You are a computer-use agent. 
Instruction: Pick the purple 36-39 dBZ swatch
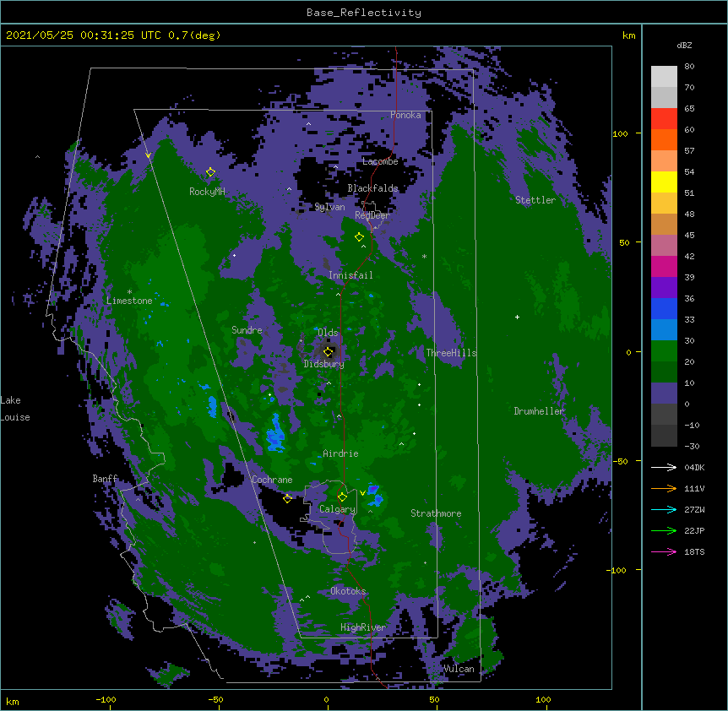(x=664, y=288)
